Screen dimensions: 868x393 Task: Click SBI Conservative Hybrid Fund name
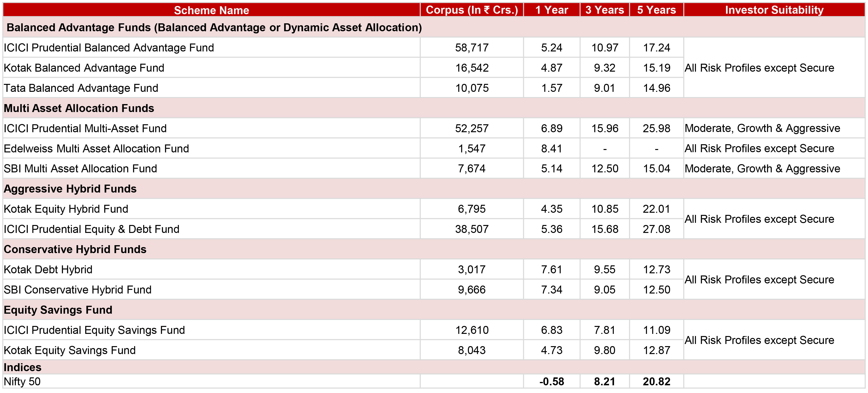(77, 290)
